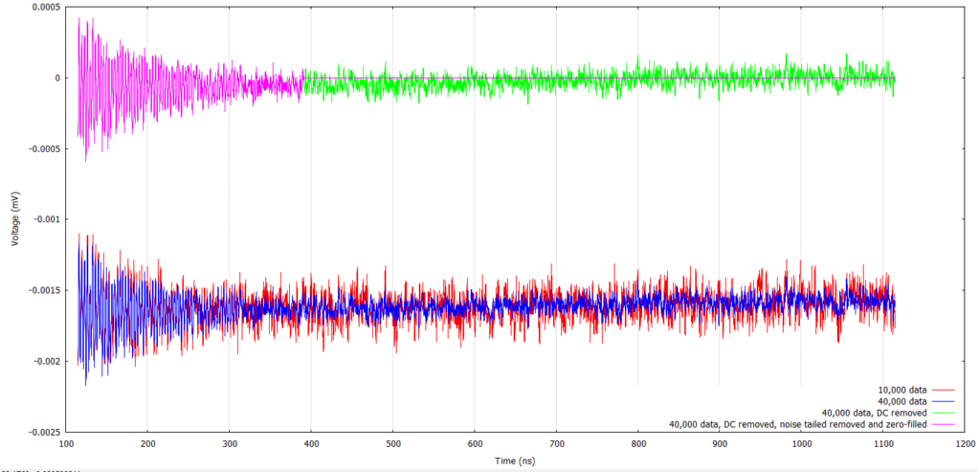
Task: Click the 100 x-axis tick label
Action: 66,445
